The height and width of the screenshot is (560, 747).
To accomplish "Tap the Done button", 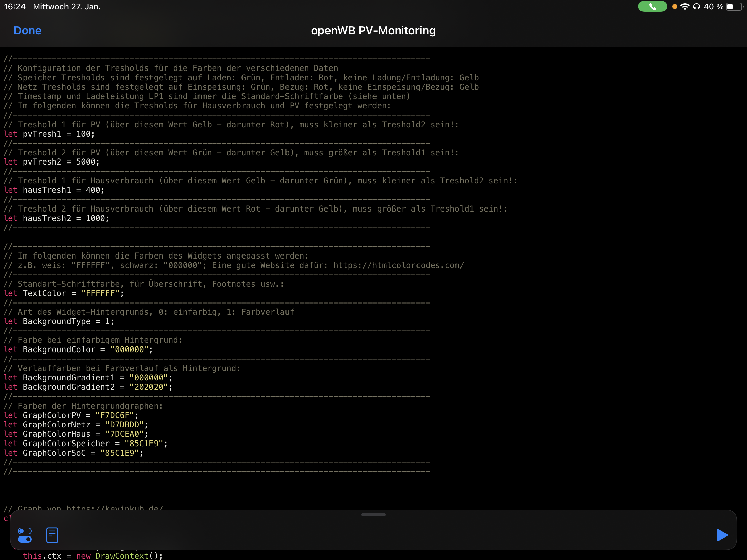I will point(27,30).
